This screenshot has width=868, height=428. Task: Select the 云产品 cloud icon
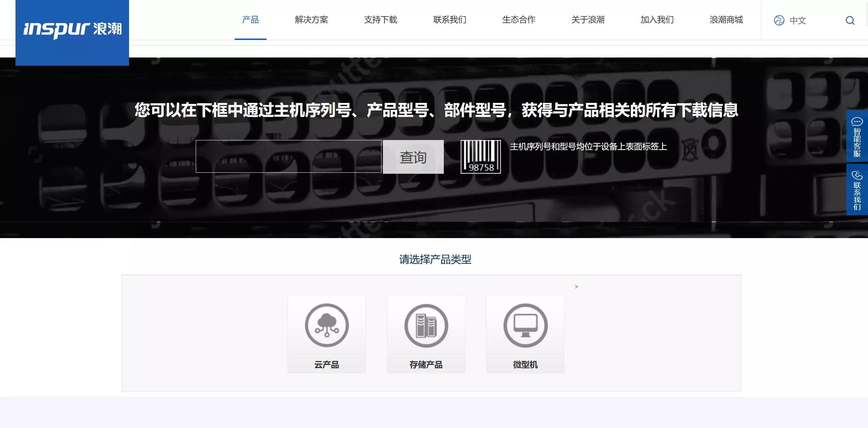(326, 325)
